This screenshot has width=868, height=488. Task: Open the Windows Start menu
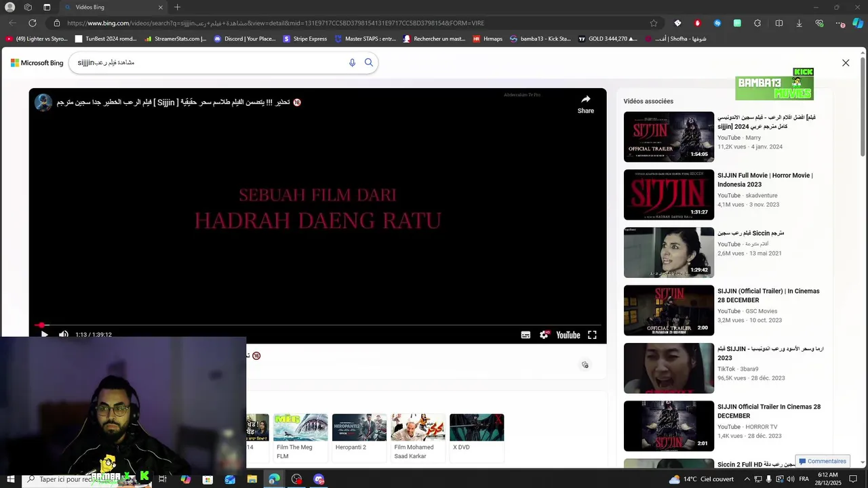click(10, 479)
